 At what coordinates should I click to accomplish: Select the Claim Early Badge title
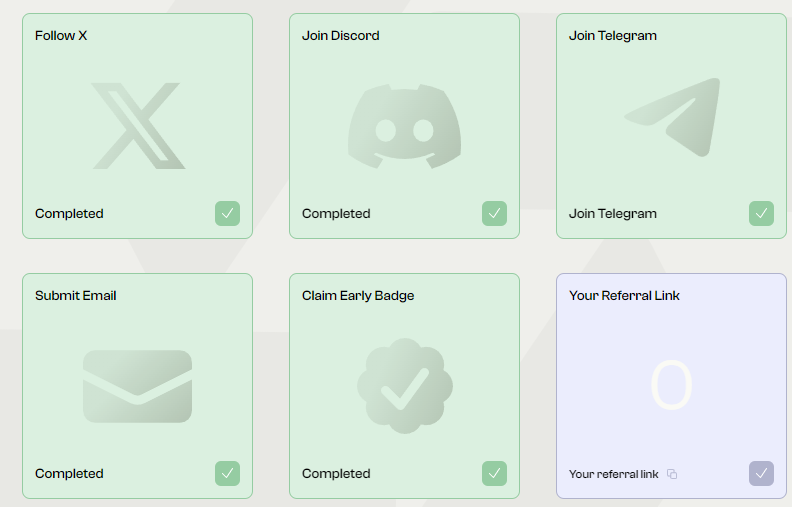(x=358, y=295)
